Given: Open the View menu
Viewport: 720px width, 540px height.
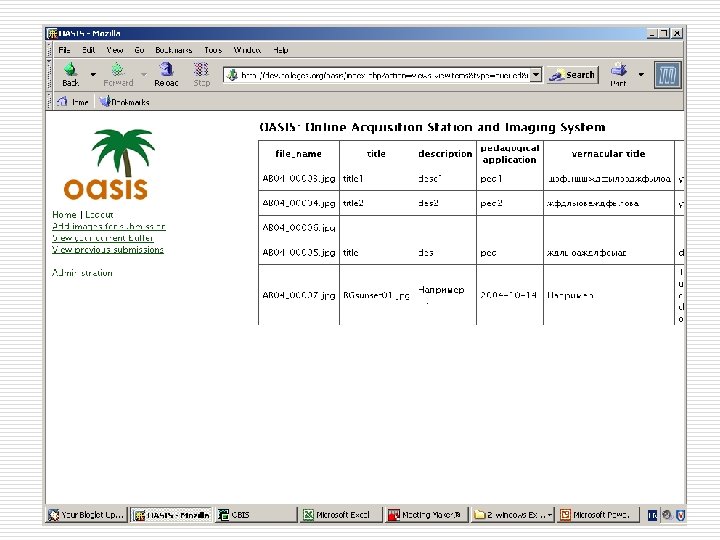Looking at the screenshot, I should (115, 50).
